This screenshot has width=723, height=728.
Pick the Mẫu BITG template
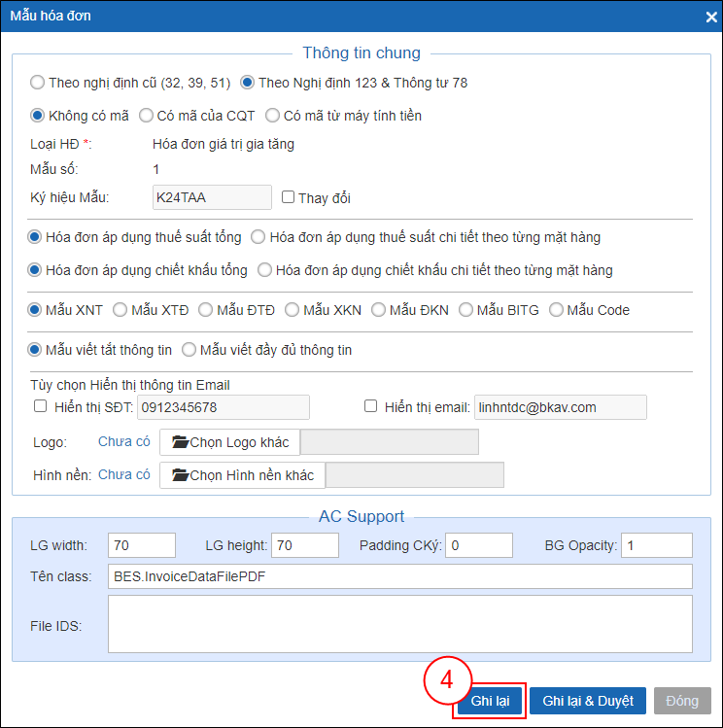(465, 310)
